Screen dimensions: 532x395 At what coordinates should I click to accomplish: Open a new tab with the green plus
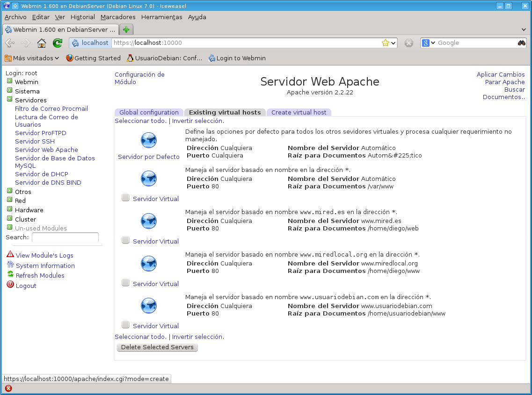point(126,29)
